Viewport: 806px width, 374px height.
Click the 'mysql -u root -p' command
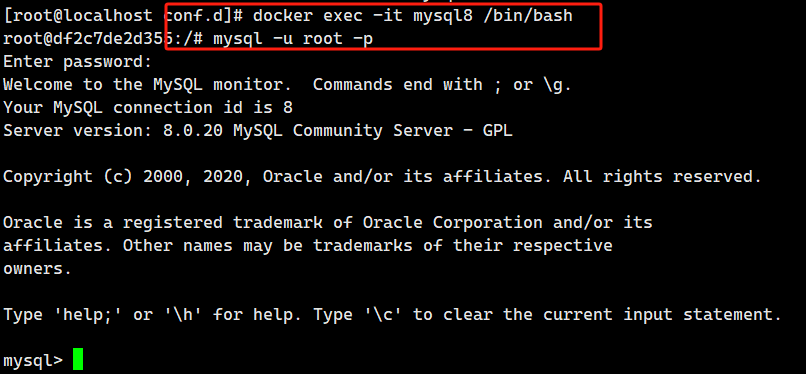tap(293, 39)
